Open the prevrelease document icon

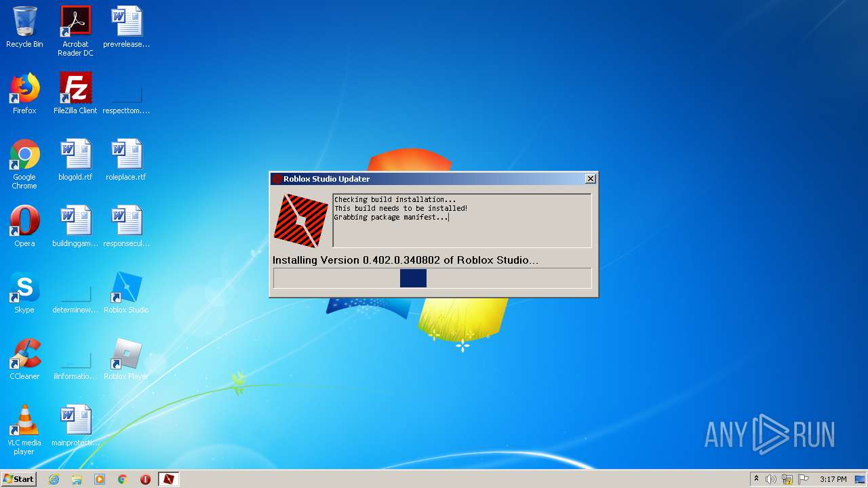[126, 27]
